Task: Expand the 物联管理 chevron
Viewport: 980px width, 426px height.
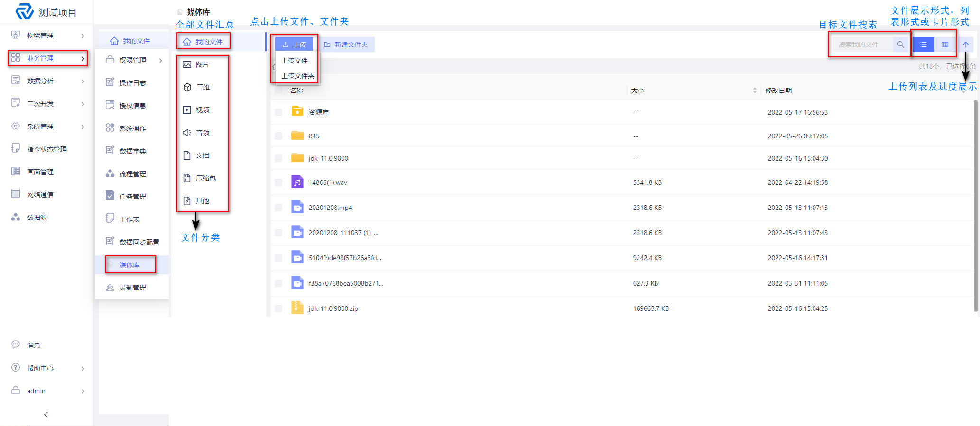Action: point(83,36)
